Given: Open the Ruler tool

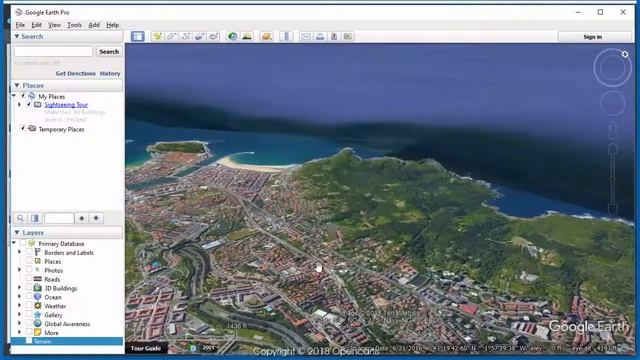Looking at the screenshot, I should 286,36.
